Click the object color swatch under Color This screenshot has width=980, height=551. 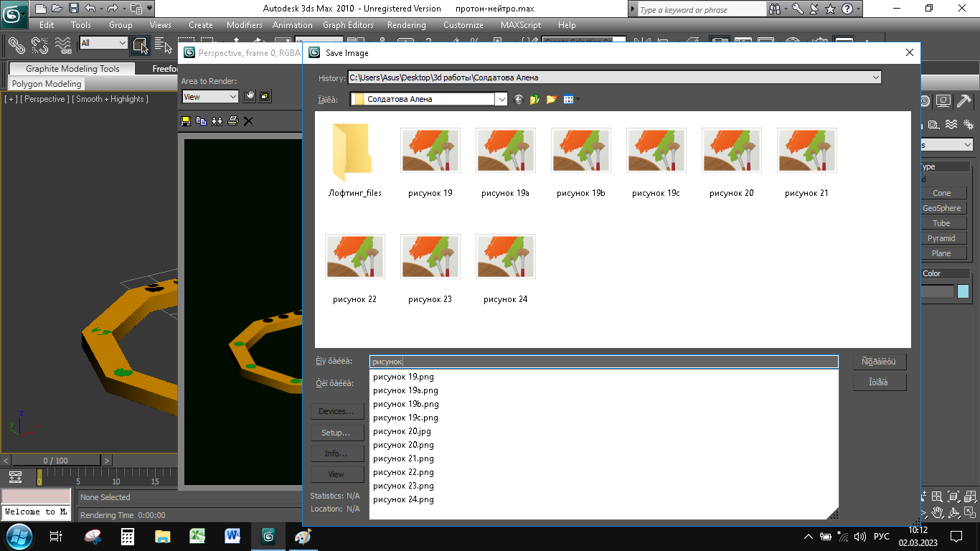pyautogui.click(x=963, y=291)
